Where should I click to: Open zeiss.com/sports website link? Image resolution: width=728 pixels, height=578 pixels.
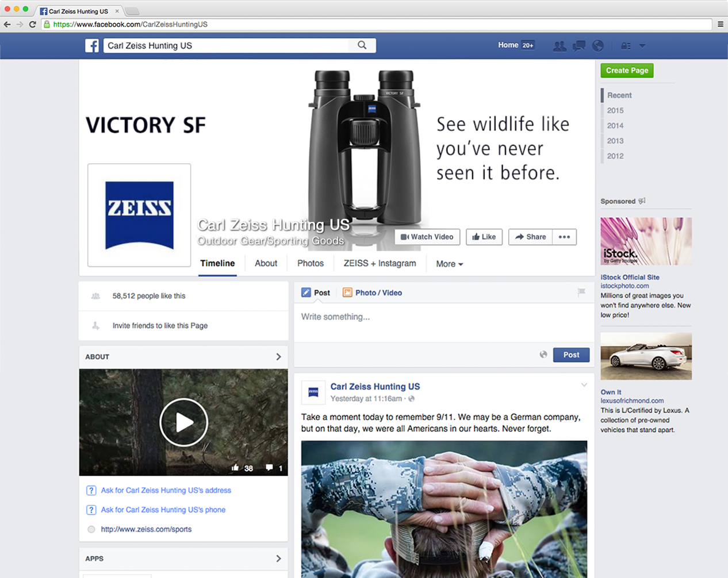146,529
